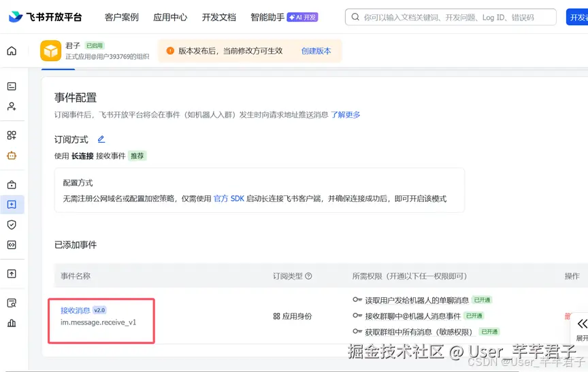Click the yellow cube app icon
The width and height of the screenshot is (588, 372).
50,50
